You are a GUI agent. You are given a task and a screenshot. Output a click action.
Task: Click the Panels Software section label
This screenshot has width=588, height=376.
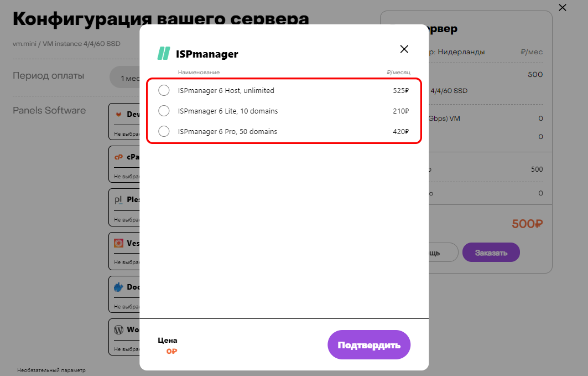pos(49,110)
